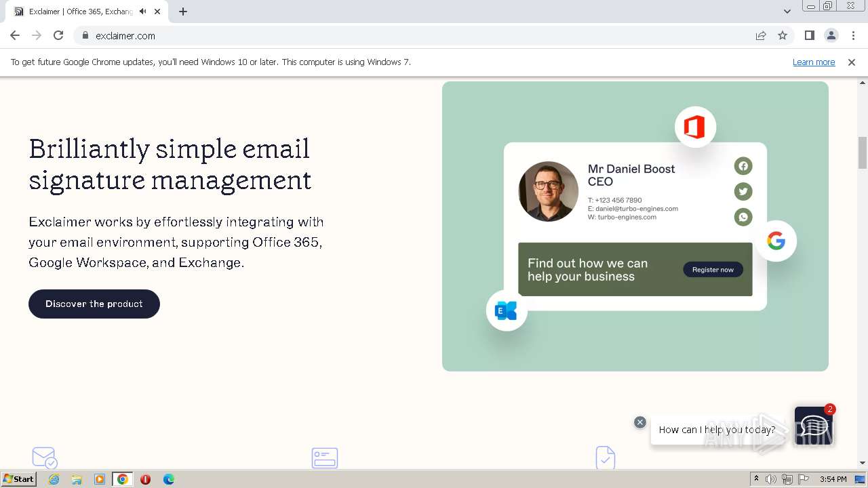This screenshot has height=488, width=868.
Task: Click the scrollbar down arrow
Action: [863, 463]
